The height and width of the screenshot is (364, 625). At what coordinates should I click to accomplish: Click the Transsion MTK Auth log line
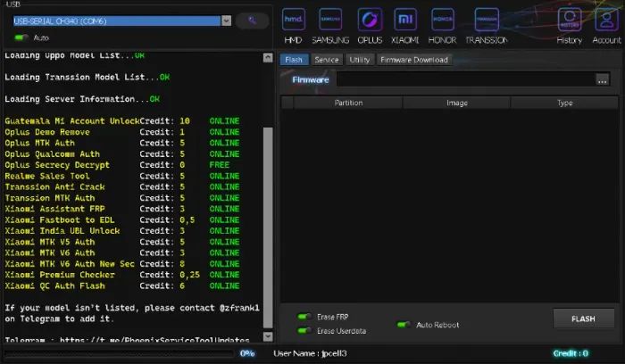pos(122,198)
